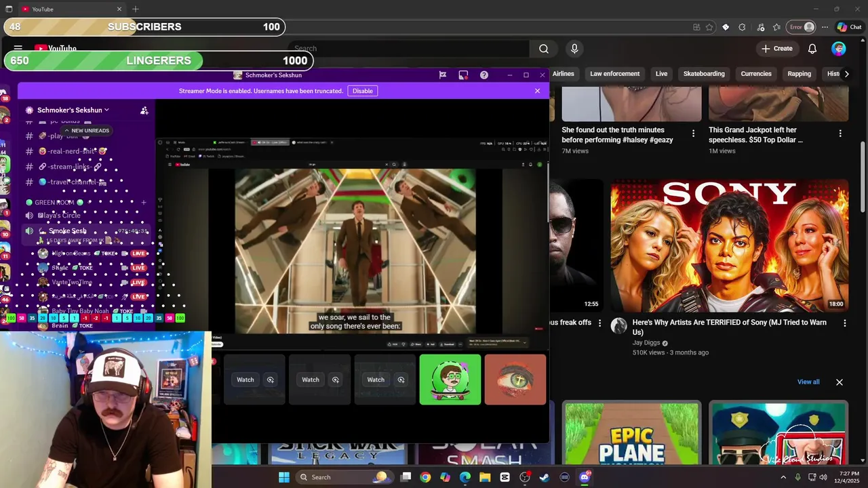
Task: Click VanteTwoTime user in voice list
Action: pos(72,283)
